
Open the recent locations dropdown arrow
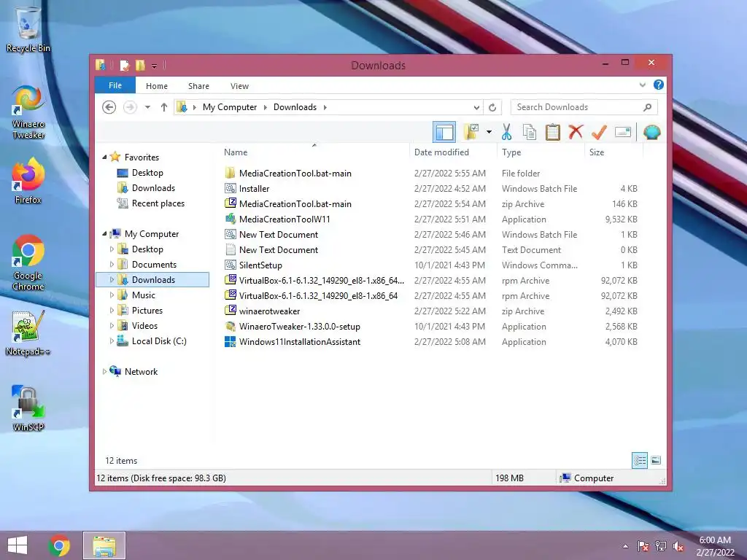(x=147, y=107)
